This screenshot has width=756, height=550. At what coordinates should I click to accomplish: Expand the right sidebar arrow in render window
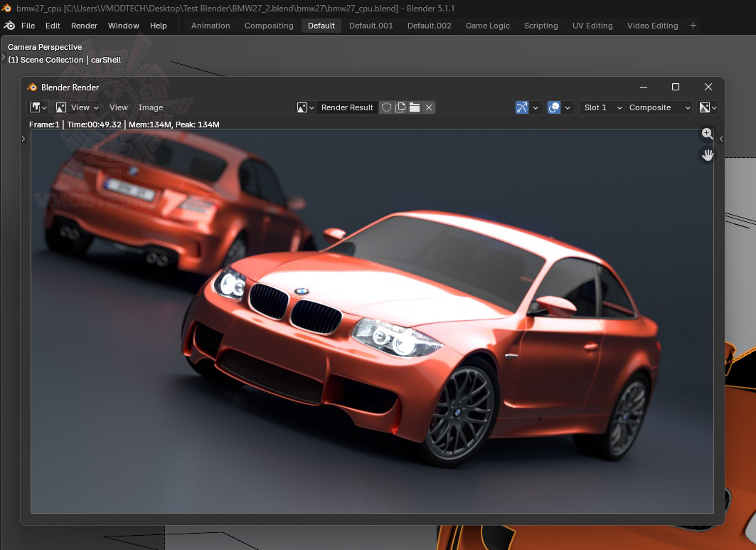[x=721, y=139]
